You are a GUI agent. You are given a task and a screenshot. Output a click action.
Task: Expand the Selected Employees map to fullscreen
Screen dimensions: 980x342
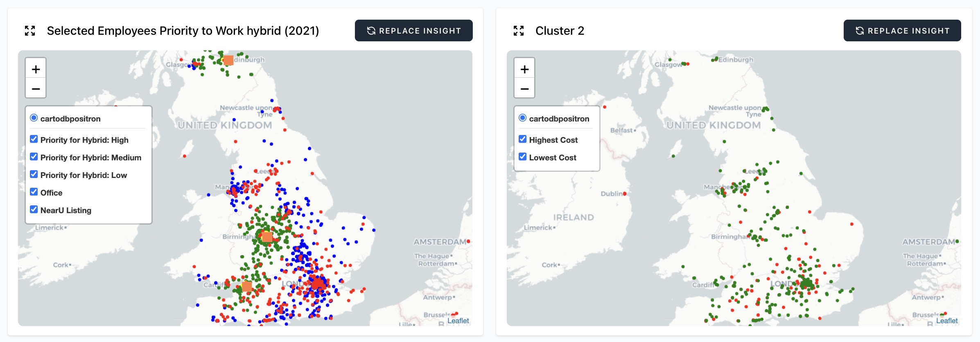pyautogui.click(x=30, y=31)
